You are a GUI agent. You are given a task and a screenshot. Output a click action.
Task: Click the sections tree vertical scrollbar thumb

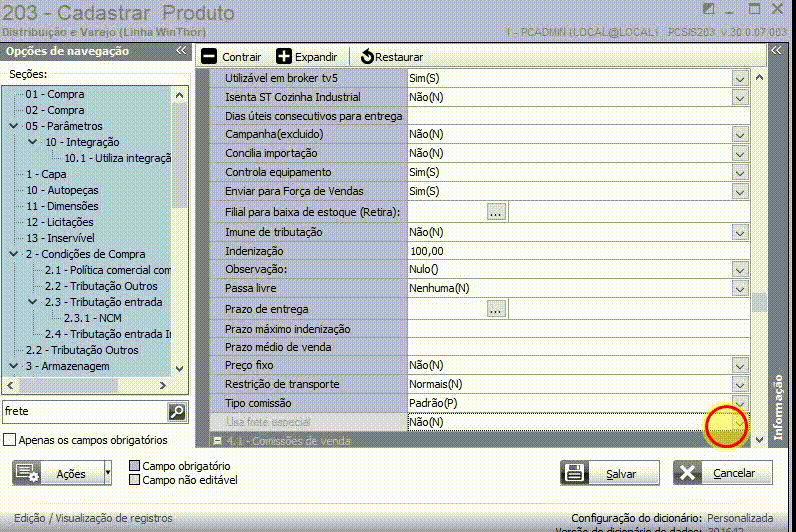click(179, 155)
